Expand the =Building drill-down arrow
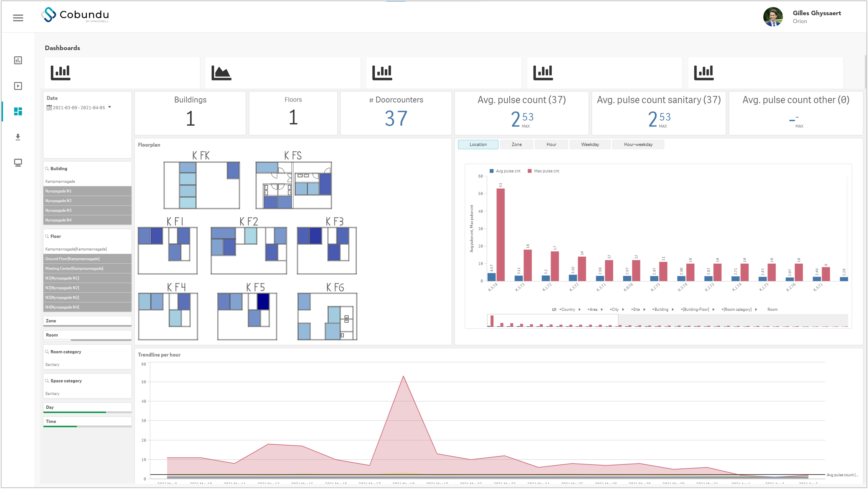Image resolution: width=868 pixels, height=489 pixels. pos(673,309)
